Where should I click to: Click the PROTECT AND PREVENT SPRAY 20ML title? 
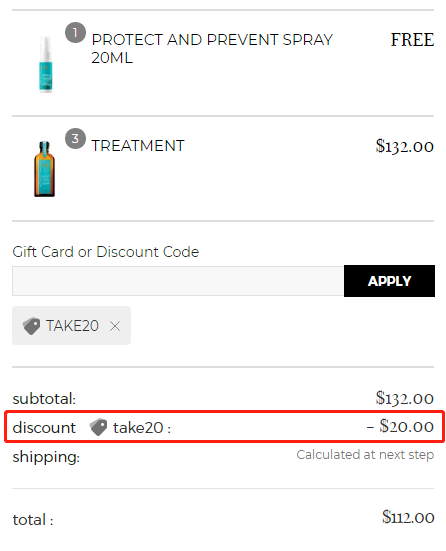point(212,48)
